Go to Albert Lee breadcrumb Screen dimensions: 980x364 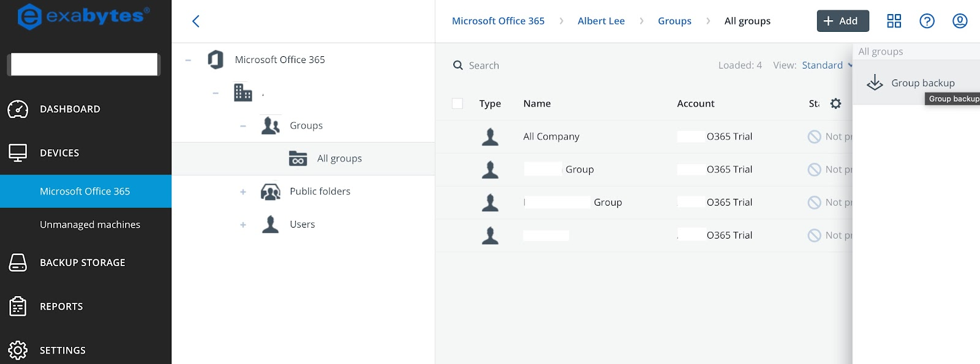601,21
